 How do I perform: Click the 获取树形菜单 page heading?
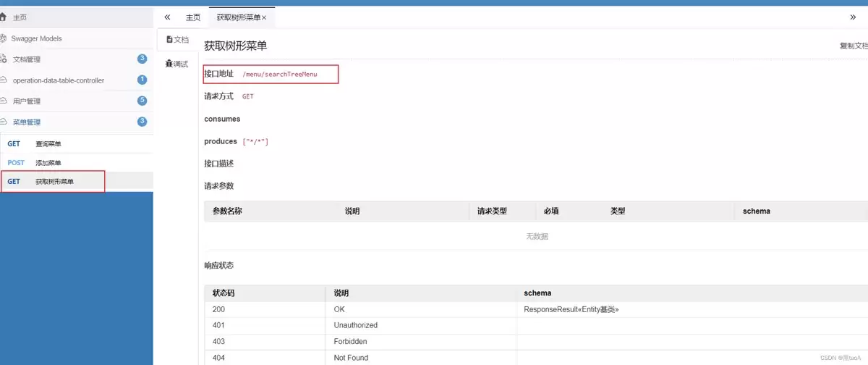click(236, 46)
